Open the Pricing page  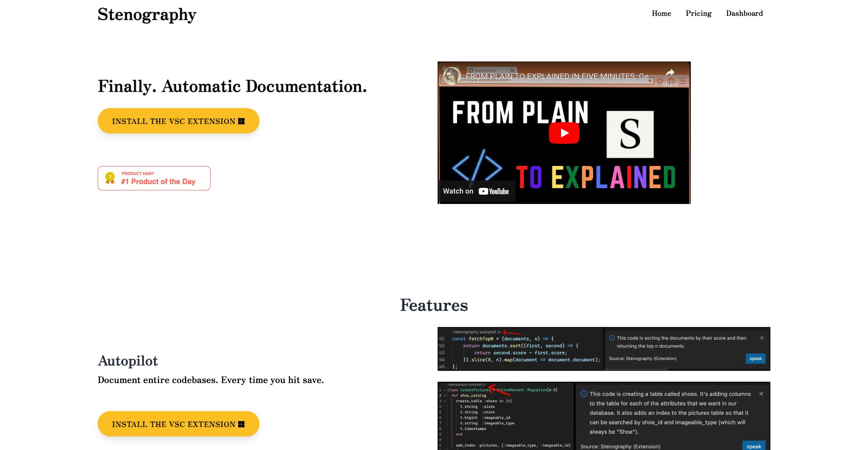698,14
